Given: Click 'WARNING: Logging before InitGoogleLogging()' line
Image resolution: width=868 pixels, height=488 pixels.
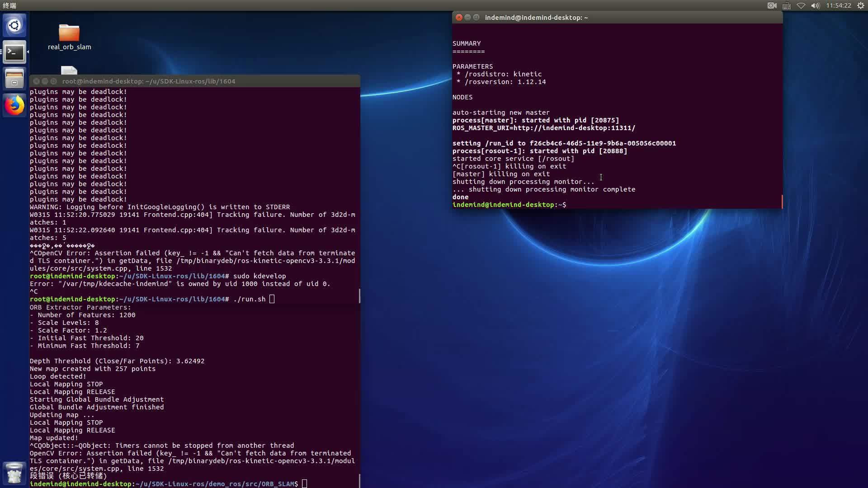Looking at the screenshot, I should (x=160, y=207).
